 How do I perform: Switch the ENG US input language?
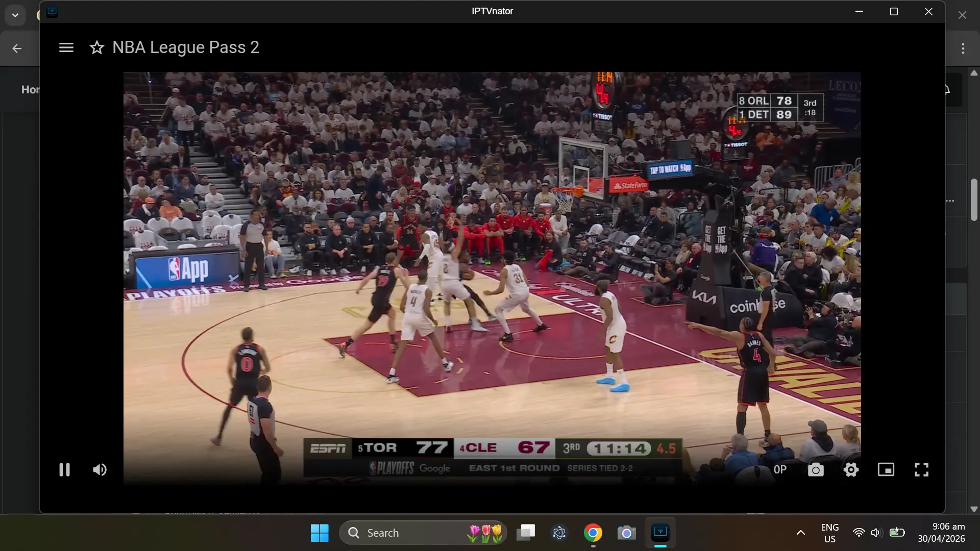[830, 533]
